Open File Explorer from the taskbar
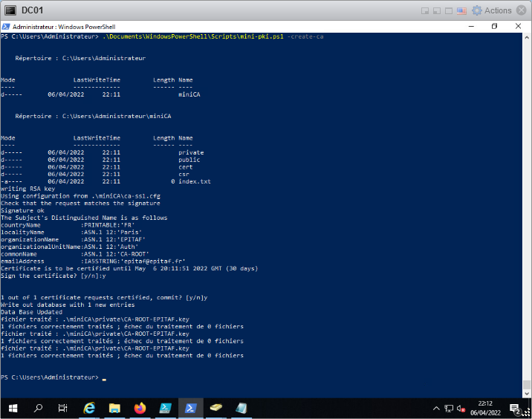This screenshot has width=532, height=419. pyautogui.click(x=114, y=408)
